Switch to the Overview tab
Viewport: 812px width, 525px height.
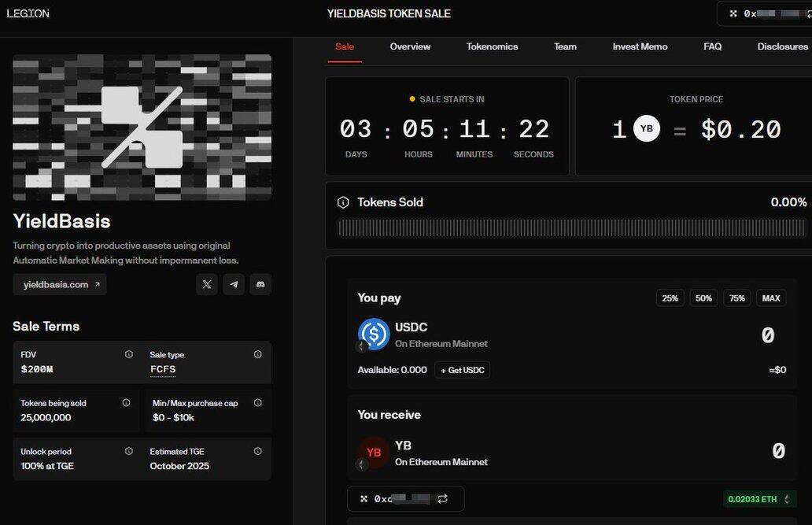point(410,46)
